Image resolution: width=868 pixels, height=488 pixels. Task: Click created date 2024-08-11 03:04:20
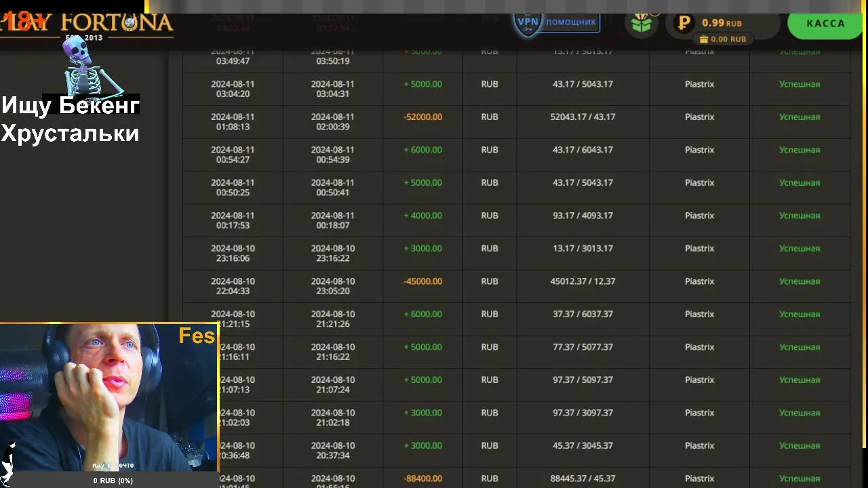click(233, 89)
